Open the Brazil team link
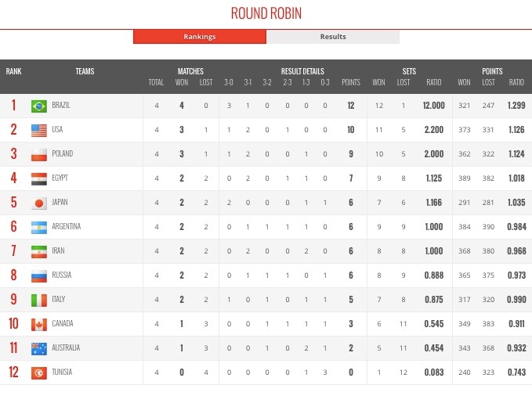Image resolution: width=532 pixels, height=396 pixels. pyautogui.click(x=60, y=106)
